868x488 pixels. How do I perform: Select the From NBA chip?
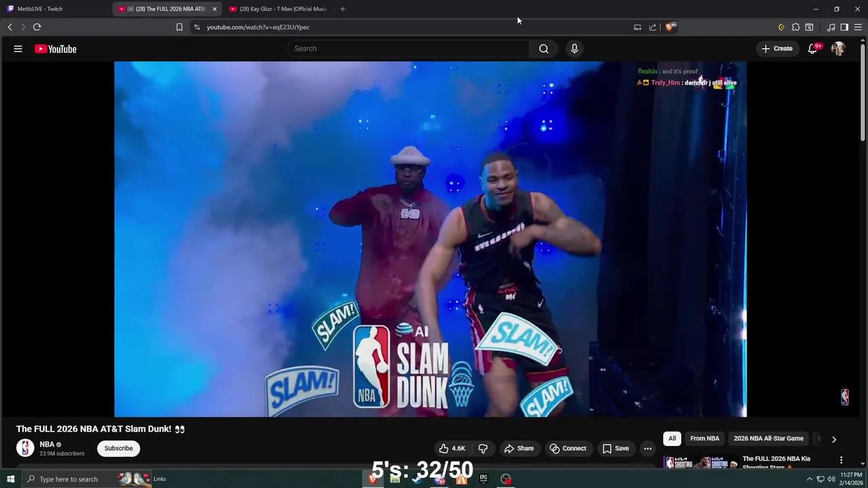705,439
